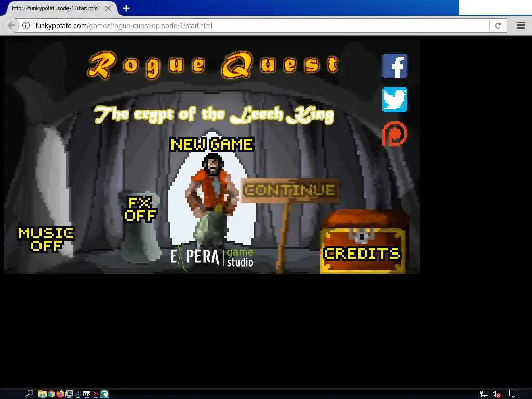Open the browser hamburger menu
Image resolution: width=532 pixels, height=399 pixels.
521,25
